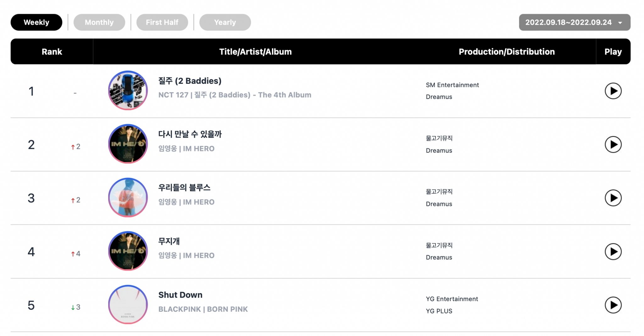Switch to the Monthly chart tab

pyautogui.click(x=99, y=22)
